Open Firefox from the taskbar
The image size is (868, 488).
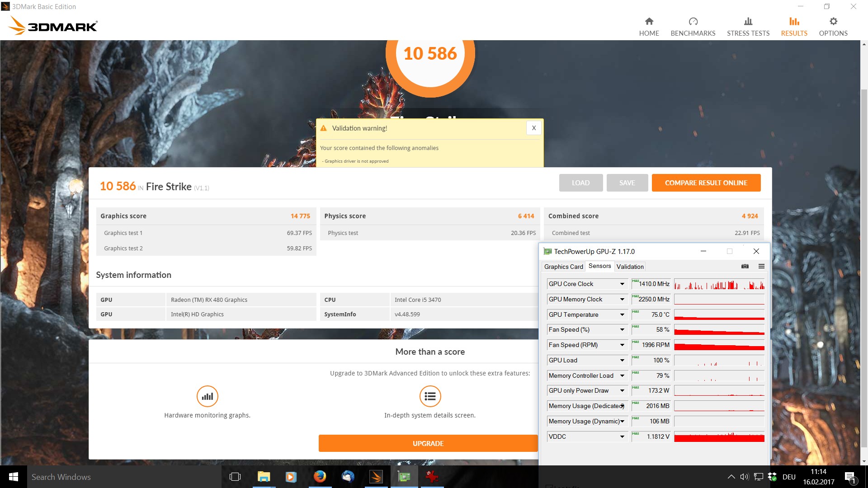click(x=320, y=477)
